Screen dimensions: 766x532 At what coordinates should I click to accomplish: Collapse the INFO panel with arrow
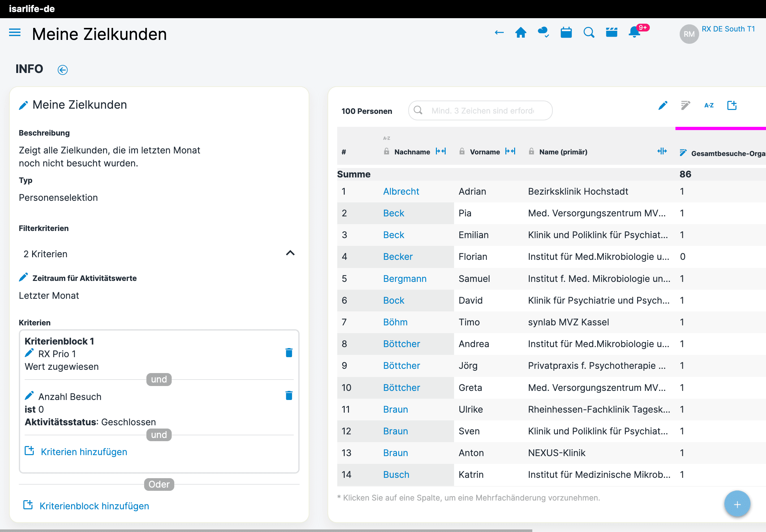63,70
